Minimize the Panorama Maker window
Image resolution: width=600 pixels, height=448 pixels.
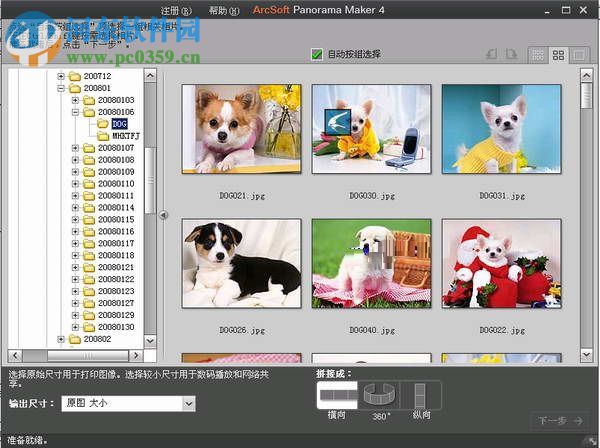[547, 11]
